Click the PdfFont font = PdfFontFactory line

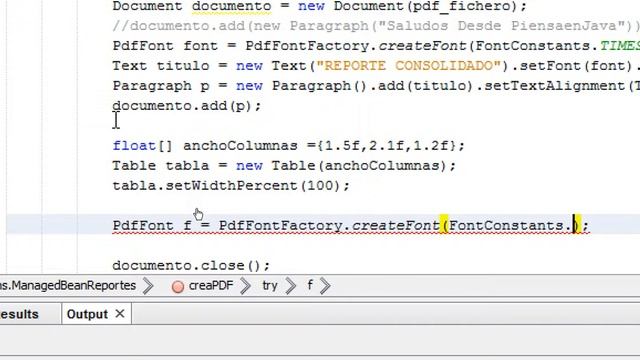tap(376, 46)
